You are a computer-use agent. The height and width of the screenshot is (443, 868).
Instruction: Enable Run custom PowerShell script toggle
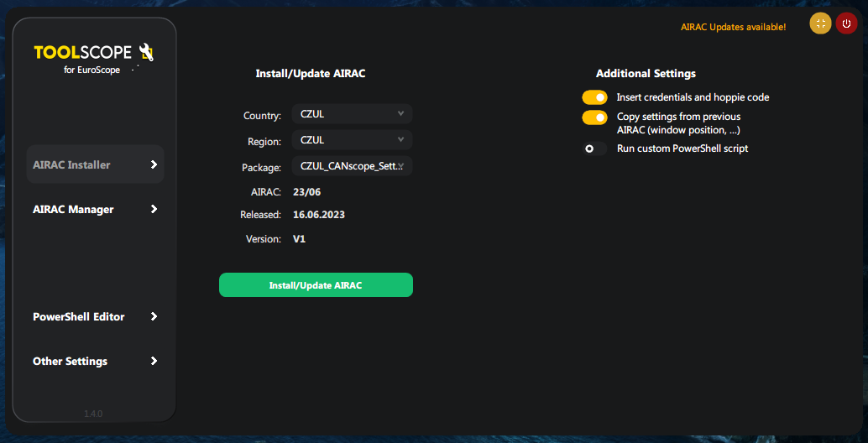[594, 149]
